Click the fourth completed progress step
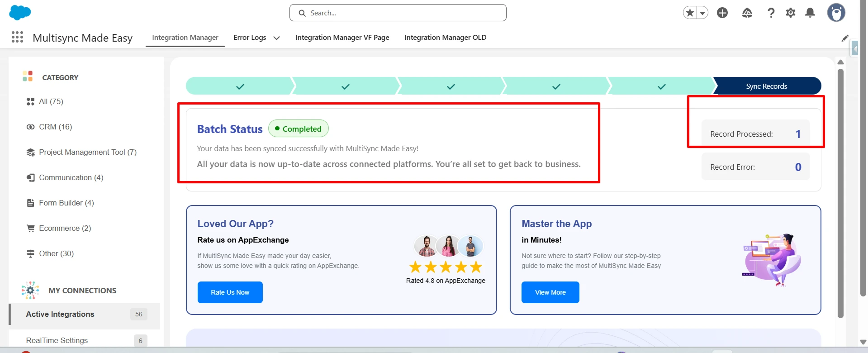This screenshot has width=868, height=353. point(556,86)
